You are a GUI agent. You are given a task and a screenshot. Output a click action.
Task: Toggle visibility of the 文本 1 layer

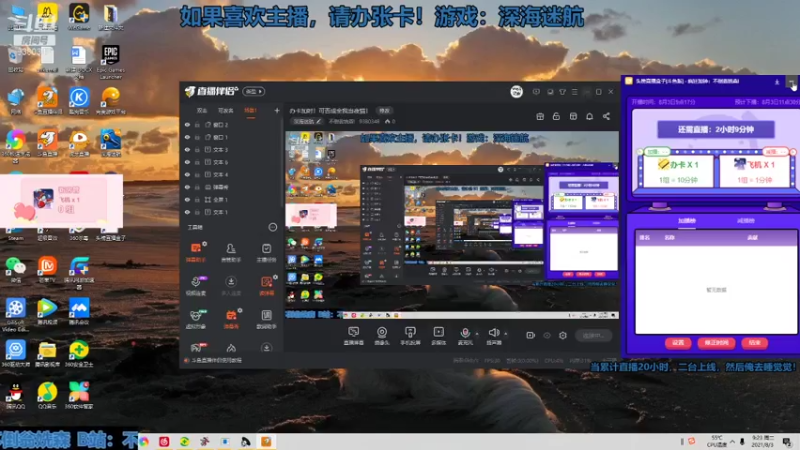[187, 212]
